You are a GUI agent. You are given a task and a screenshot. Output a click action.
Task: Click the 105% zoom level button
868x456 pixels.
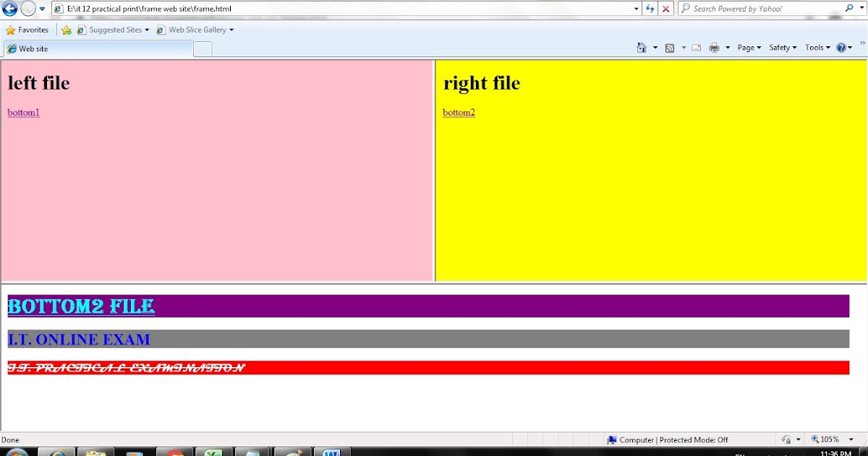[x=826, y=439]
